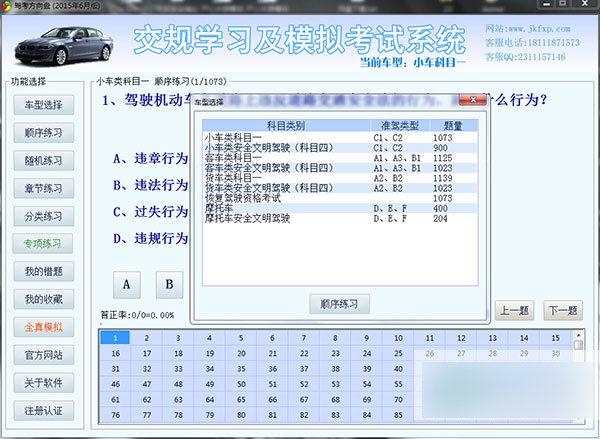Open 车型选择 in the left sidebar

[43, 105]
